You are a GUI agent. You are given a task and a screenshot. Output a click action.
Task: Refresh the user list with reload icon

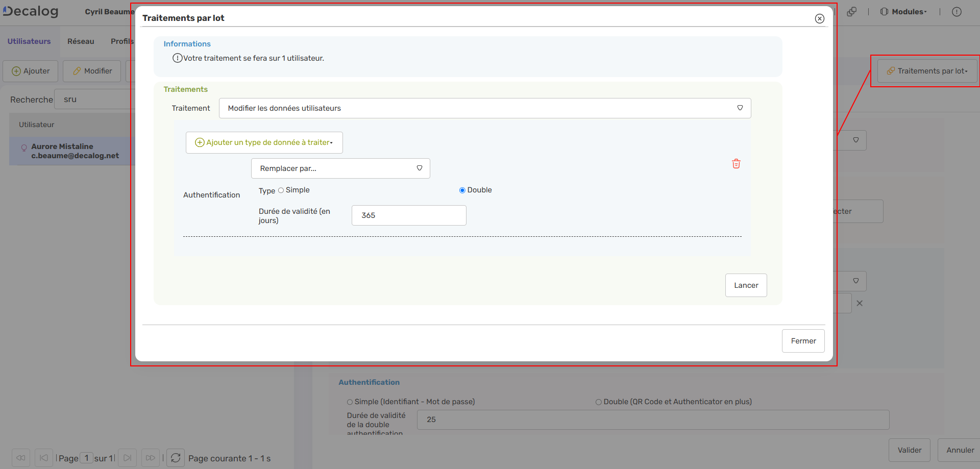175,457
